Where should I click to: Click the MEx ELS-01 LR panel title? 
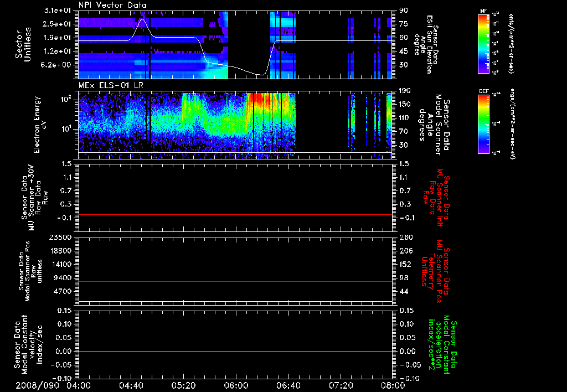[x=111, y=85]
